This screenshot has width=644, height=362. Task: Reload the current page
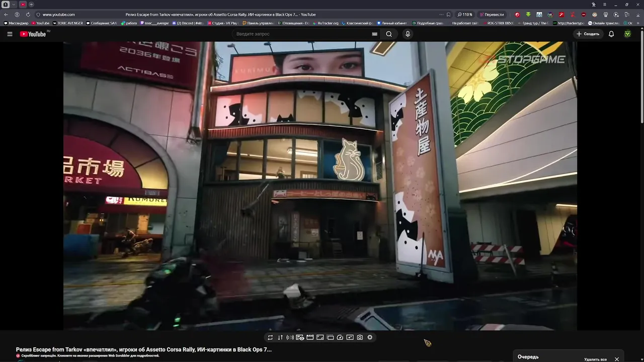point(28,15)
